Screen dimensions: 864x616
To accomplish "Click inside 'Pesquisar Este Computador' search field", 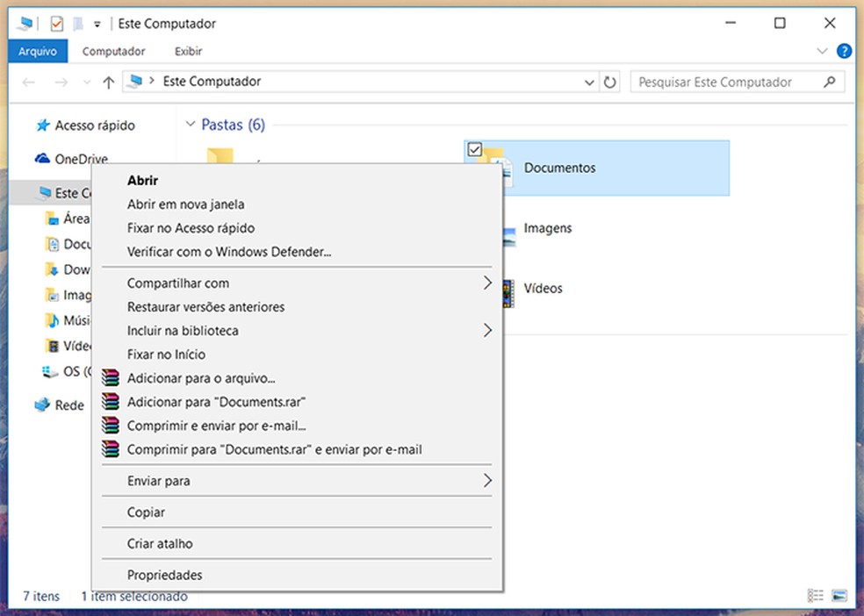I will coord(729,81).
